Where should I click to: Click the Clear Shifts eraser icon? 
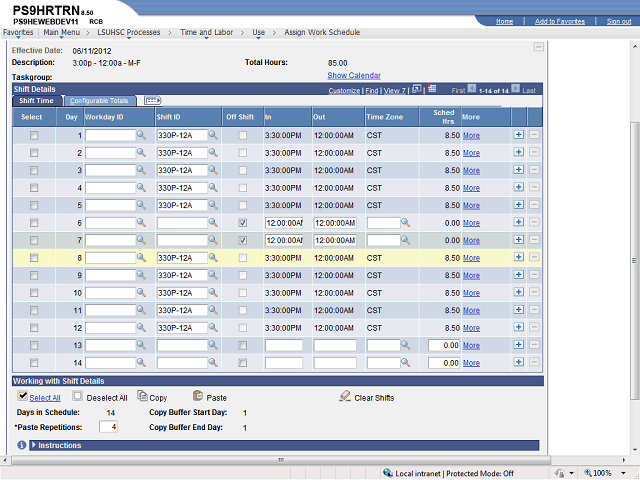345,396
